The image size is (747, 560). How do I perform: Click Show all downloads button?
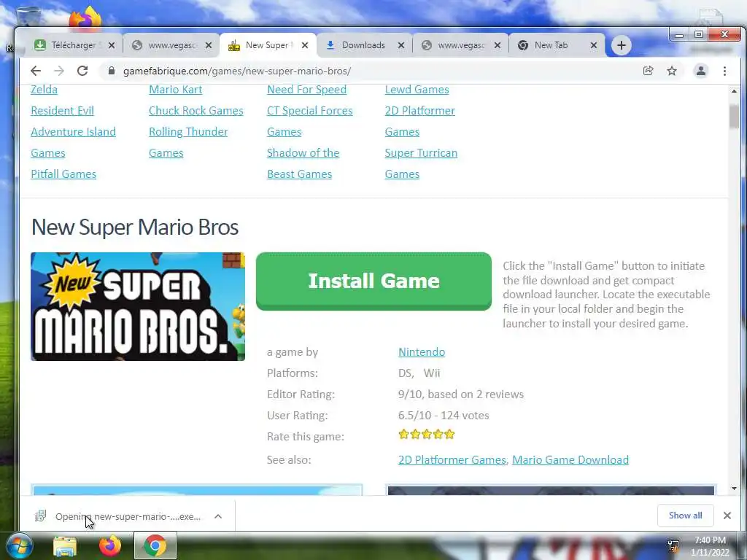pyautogui.click(x=685, y=516)
